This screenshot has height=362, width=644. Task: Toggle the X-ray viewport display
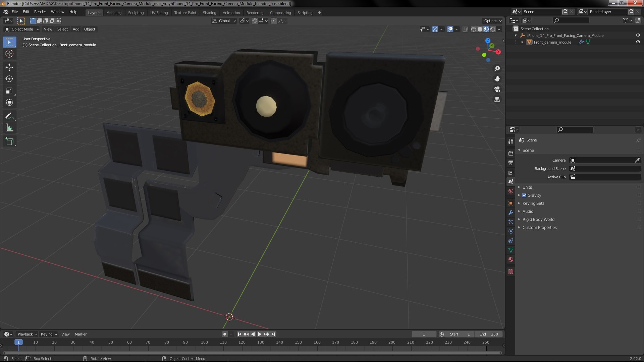point(465,29)
